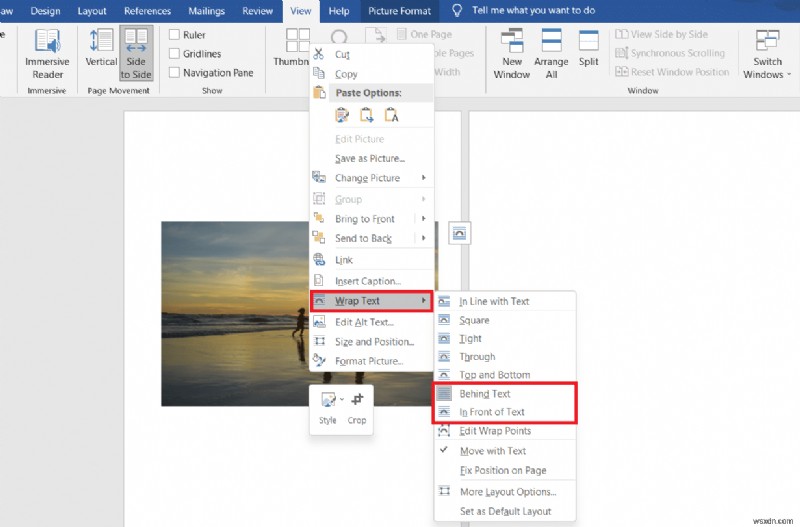Enable the Gridlines checkbox
The width and height of the screenshot is (800, 527).
click(x=174, y=54)
